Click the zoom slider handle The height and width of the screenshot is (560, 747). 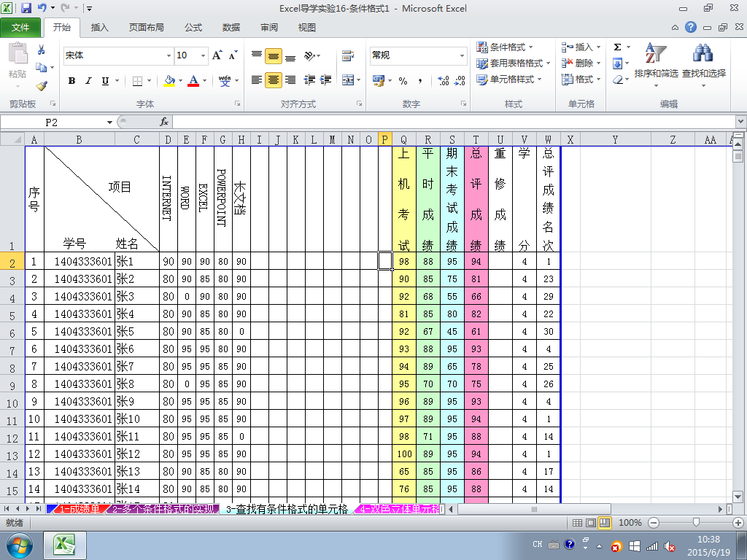point(696,523)
